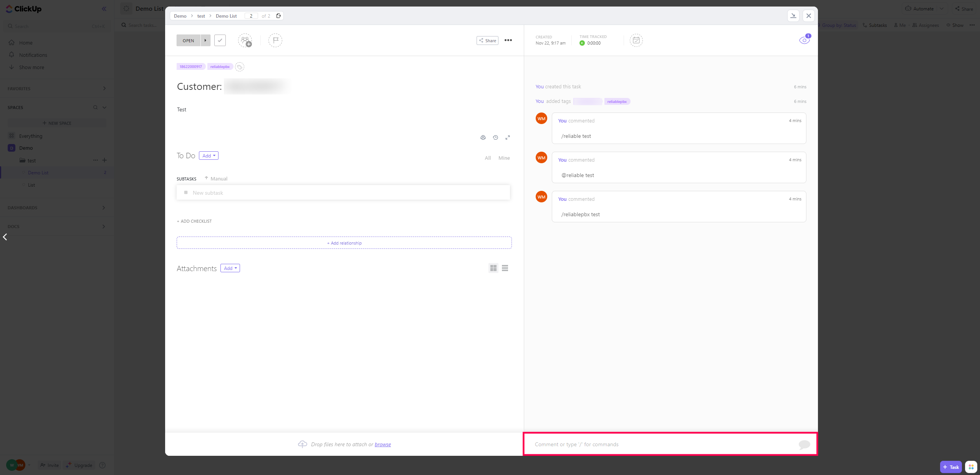Image resolution: width=980 pixels, height=475 pixels.
Task: Click the Share button in task
Action: pyautogui.click(x=488, y=40)
